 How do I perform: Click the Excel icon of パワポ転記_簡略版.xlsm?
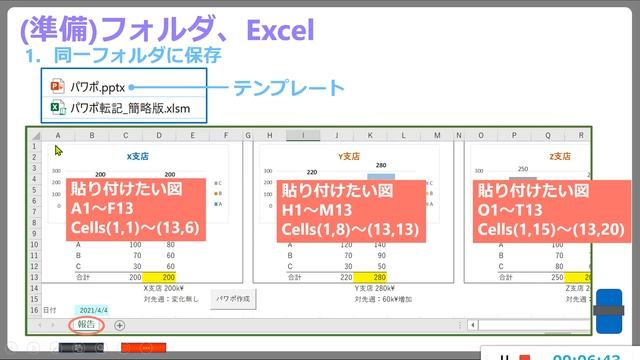click(58, 108)
